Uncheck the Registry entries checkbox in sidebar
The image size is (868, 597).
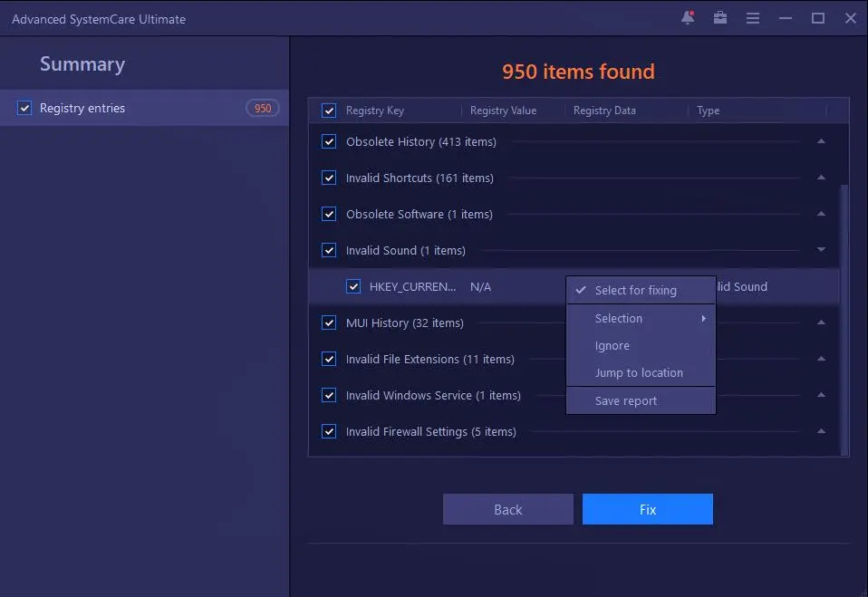coord(24,109)
